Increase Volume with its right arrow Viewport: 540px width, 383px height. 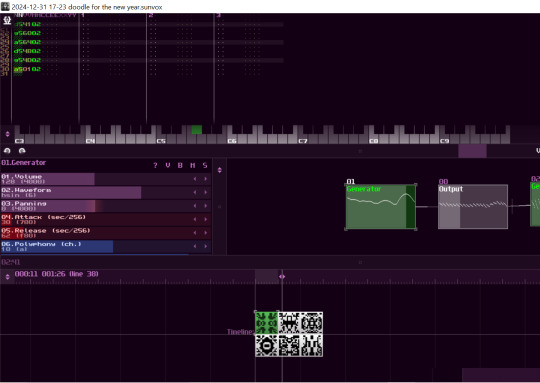[x=206, y=179]
